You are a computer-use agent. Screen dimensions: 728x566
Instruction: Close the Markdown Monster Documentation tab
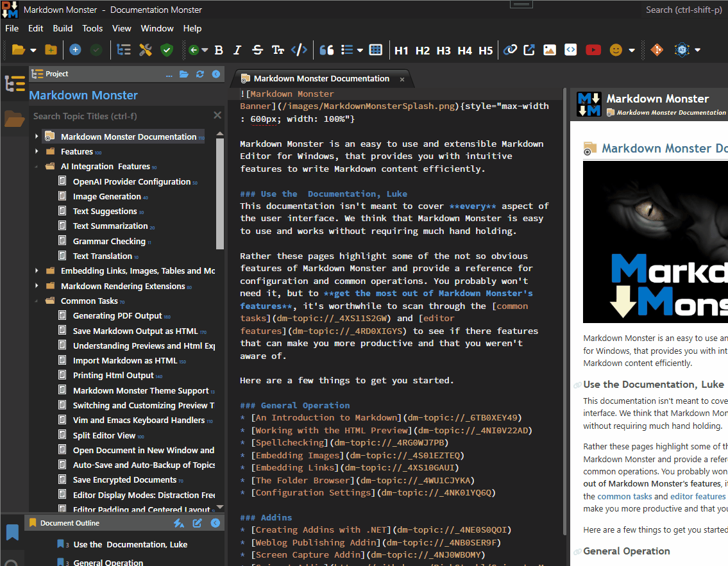click(x=402, y=79)
